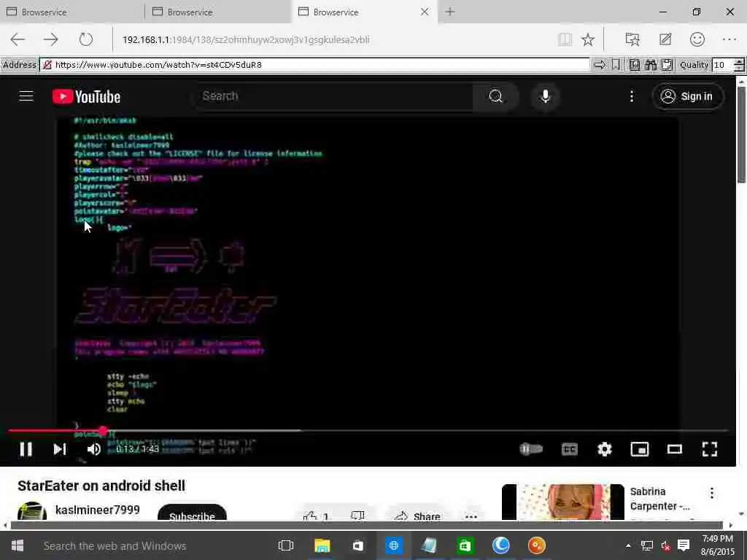Open options for Sabrina Carpenter suggestion

click(712, 493)
